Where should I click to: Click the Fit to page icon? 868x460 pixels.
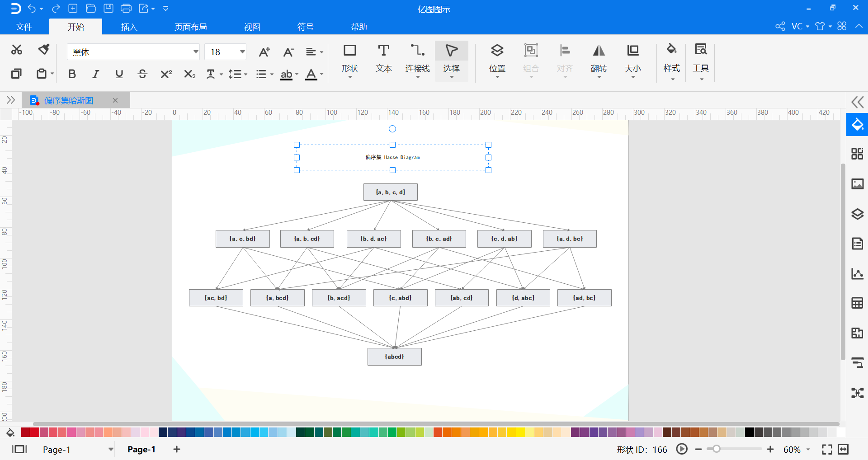827,449
